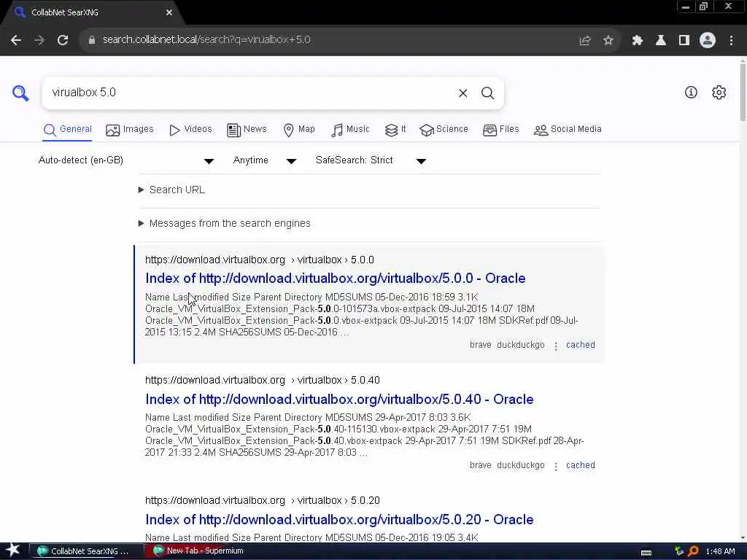Clear the search query with the X icon
The width and height of the screenshot is (747, 560).
pyautogui.click(x=462, y=93)
